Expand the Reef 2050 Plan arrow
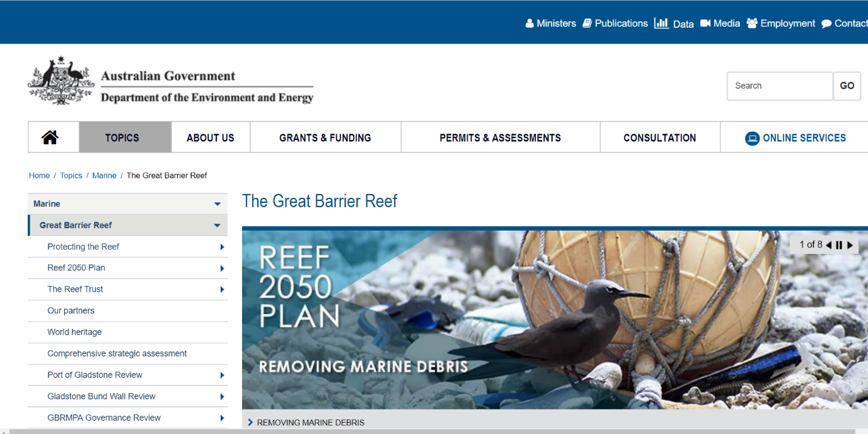The height and width of the screenshot is (434, 868). point(222,268)
